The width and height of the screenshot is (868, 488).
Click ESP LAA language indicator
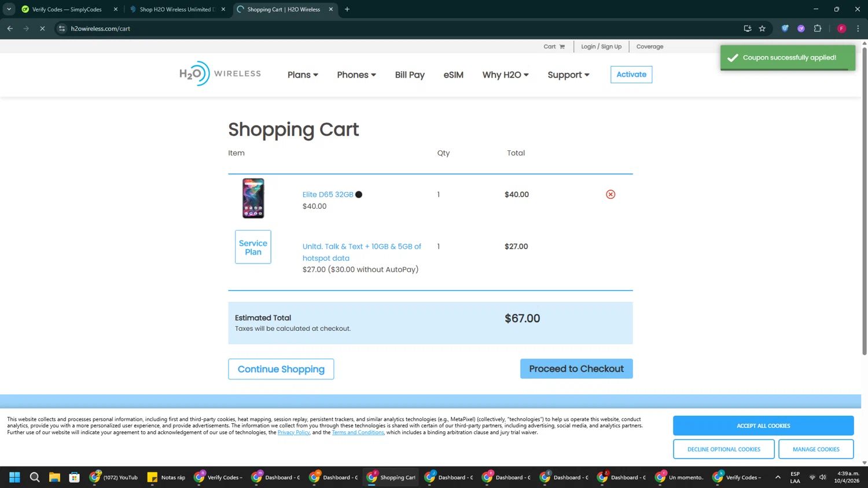pyautogui.click(x=795, y=478)
